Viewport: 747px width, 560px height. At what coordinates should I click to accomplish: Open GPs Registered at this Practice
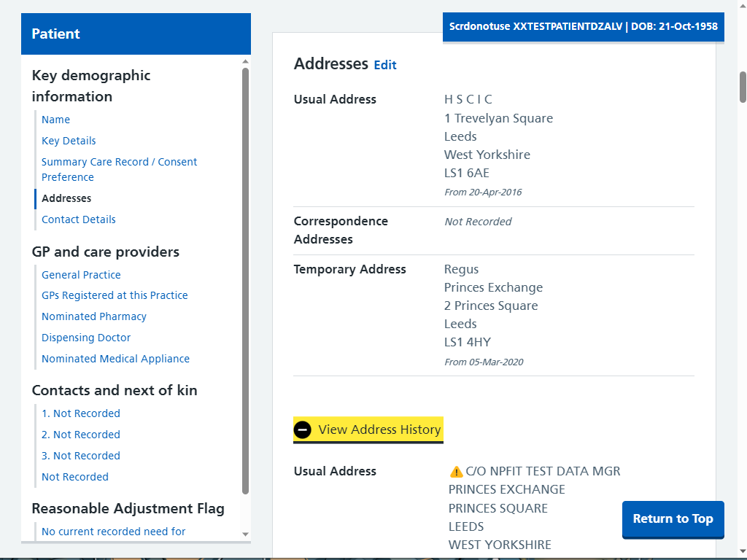[115, 295]
